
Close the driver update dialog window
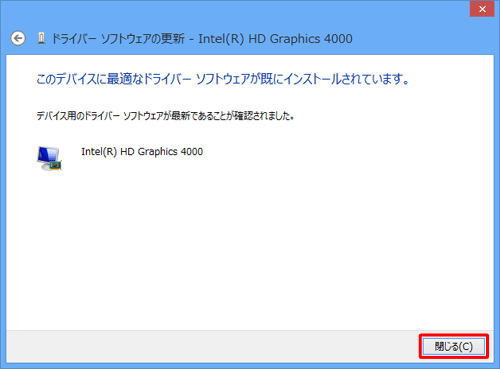482,9
